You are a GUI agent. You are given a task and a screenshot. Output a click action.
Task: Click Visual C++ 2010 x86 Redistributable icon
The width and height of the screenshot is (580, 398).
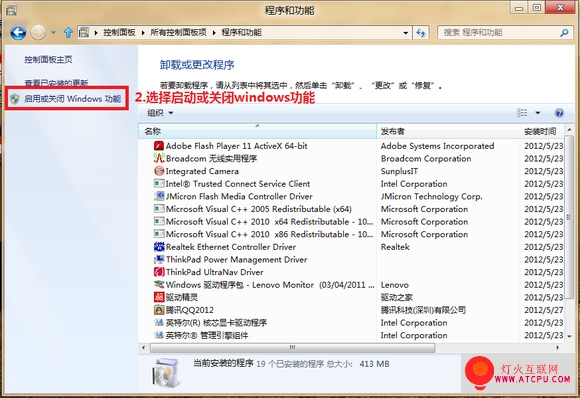point(159,234)
